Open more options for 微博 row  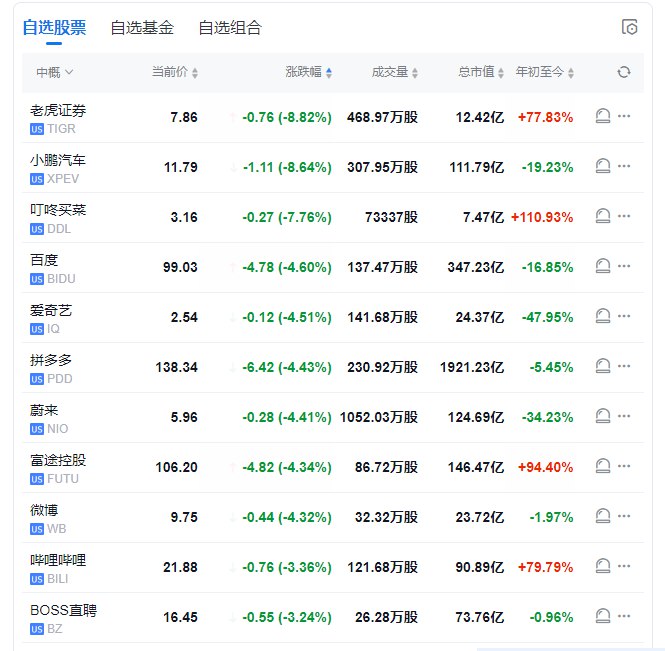(624, 516)
